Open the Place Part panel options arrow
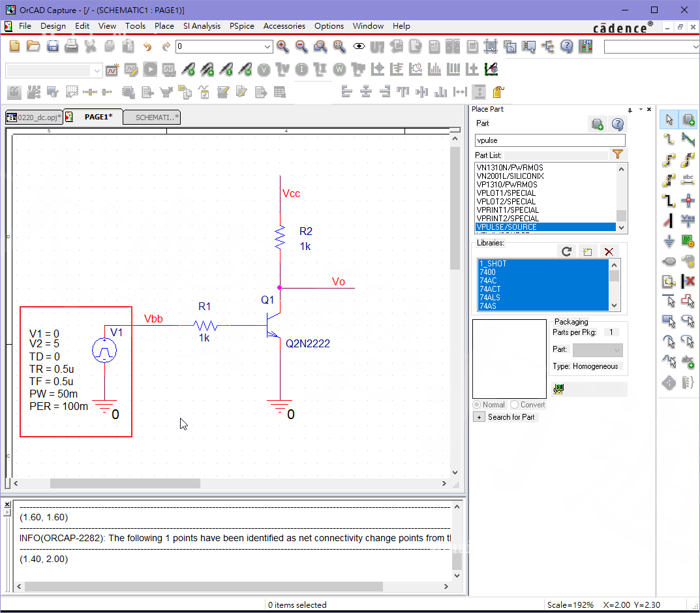This screenshot has height=613, width=700. pyautogui.click(x=641, y=110)
